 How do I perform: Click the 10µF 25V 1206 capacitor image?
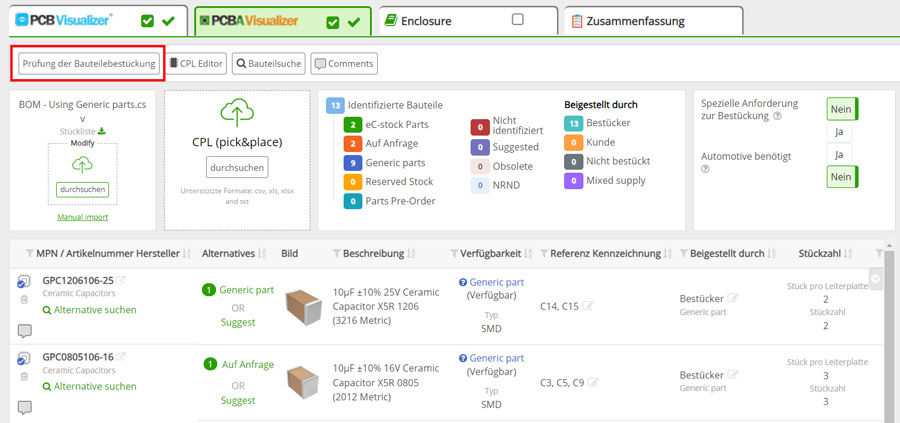[x=305, y=307]
